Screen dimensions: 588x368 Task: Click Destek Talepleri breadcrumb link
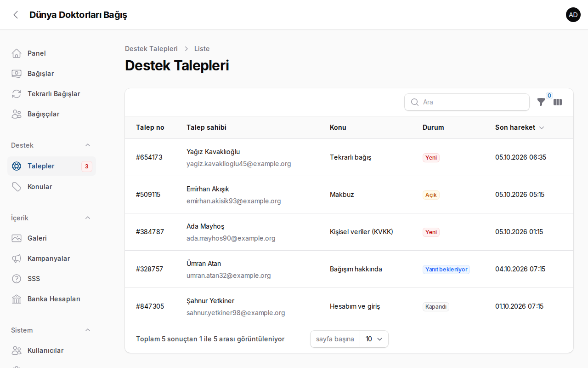click(151, 49)
